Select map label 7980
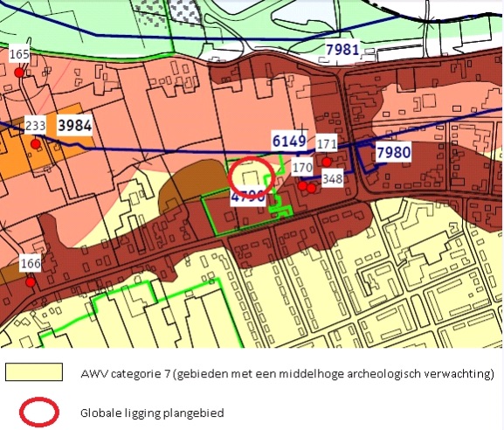This screenshot has height=430, width=504. click(x=394, y=152)
